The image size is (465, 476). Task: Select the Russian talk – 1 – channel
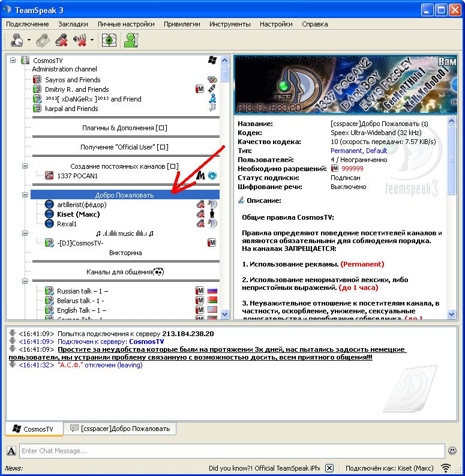(x=82, y=291)
